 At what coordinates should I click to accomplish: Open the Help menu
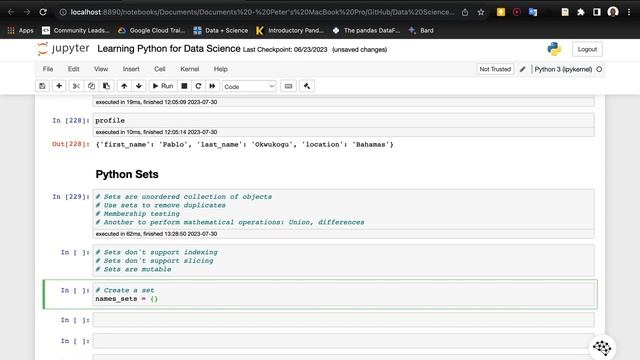[x=220, y=69]
